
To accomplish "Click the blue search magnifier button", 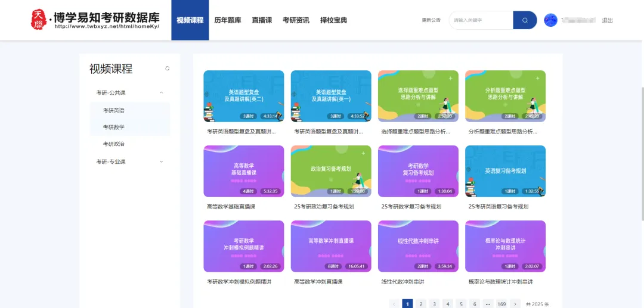I will (x=525, y=20).
